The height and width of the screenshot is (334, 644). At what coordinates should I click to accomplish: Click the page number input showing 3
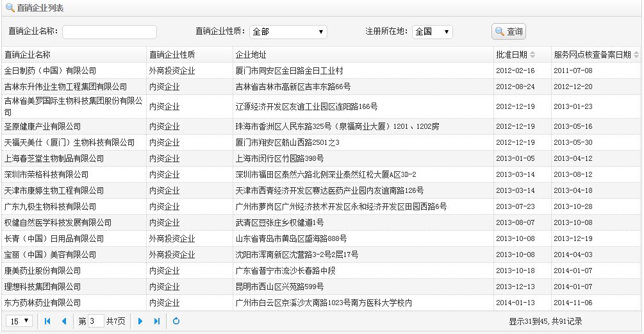95,321
